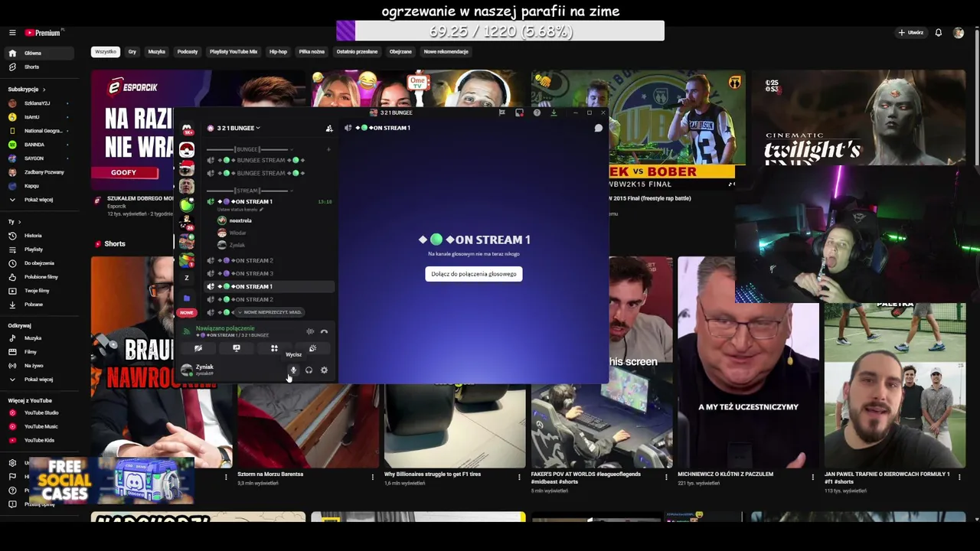
Task: Select Wszystko filter chip
Action: pyautogui.click(x=106, y=52)
